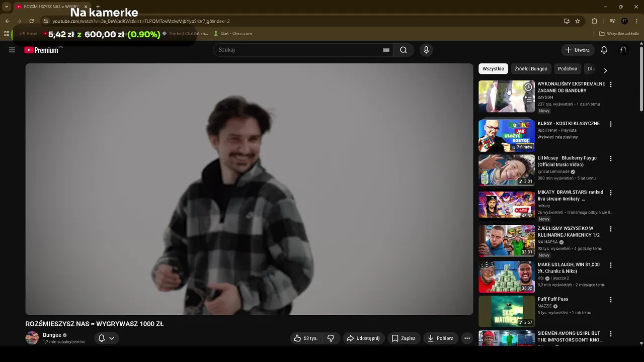Open Chrome apps grid in bookmarks bar
This screenshot has width=644, height=362.
[7, 34]
